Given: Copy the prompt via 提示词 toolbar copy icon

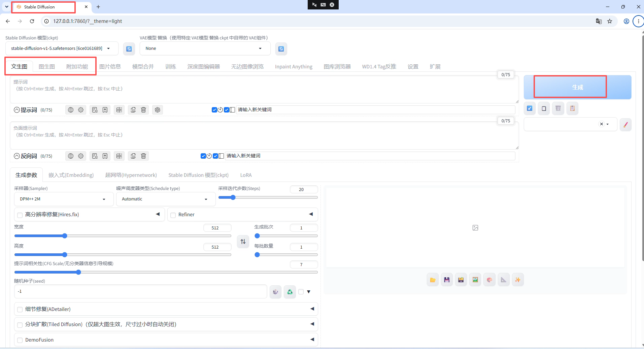Looking at the screenshot, I should 133,110.
